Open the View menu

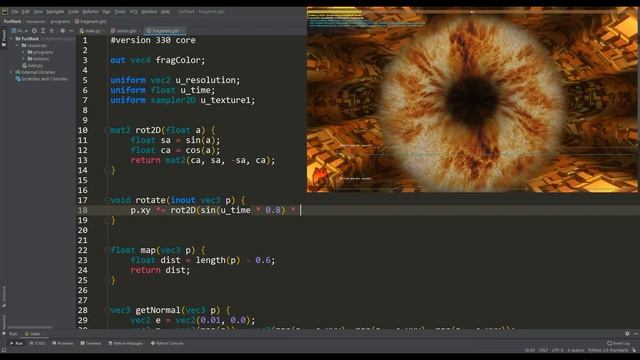[38, 12]
